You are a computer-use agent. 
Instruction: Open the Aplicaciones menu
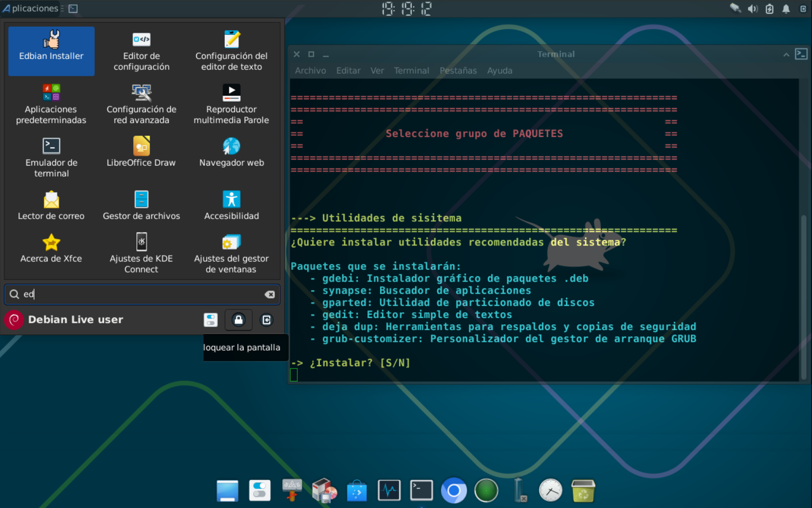pyautogui.click(x=30, y=8)
